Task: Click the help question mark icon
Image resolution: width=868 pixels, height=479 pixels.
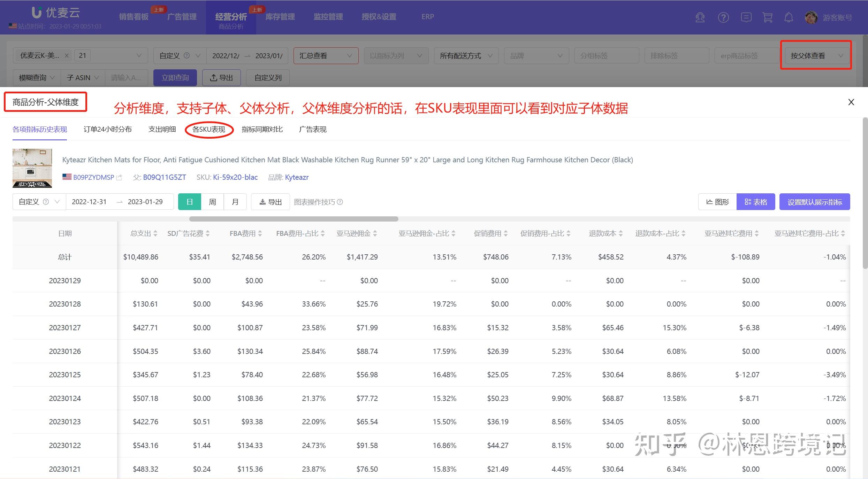Action: click(723, 17)
